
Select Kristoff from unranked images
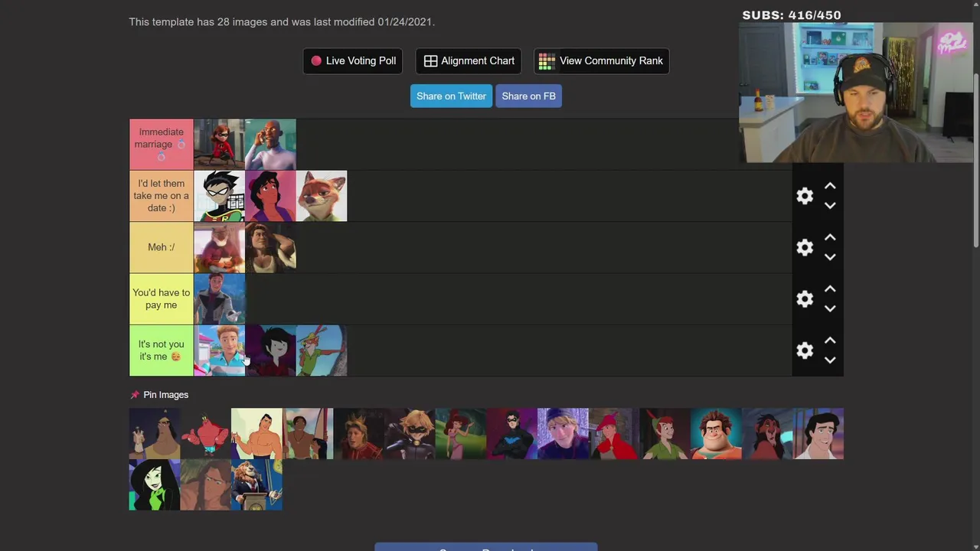tap(563, 434)
